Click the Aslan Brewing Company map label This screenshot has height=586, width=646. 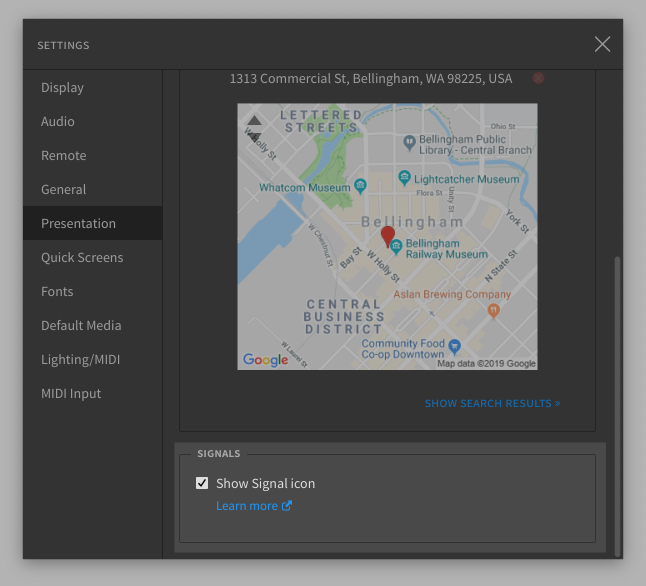click(452, 294)
